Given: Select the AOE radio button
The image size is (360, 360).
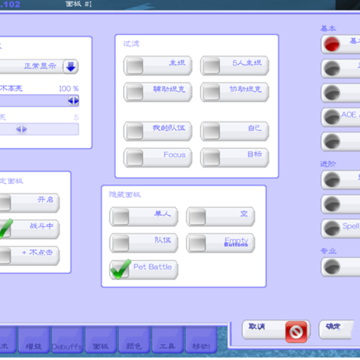Looking at the screenshot, I should pyautogui.click(x=332, y=117).
